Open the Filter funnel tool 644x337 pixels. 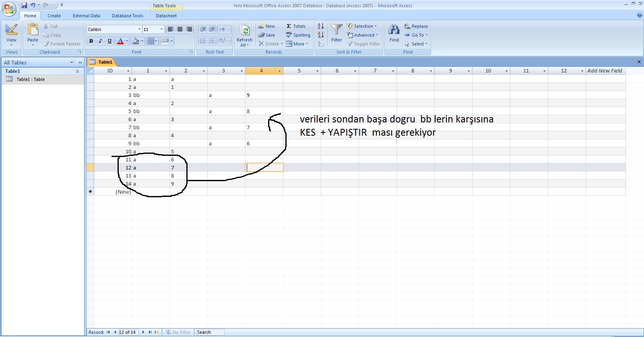tap(336, 30)
